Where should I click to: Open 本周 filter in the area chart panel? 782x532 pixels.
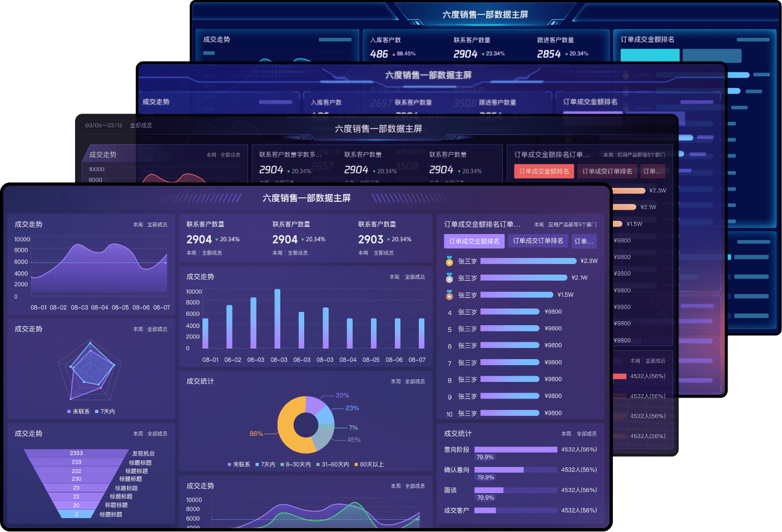[138, 225]
